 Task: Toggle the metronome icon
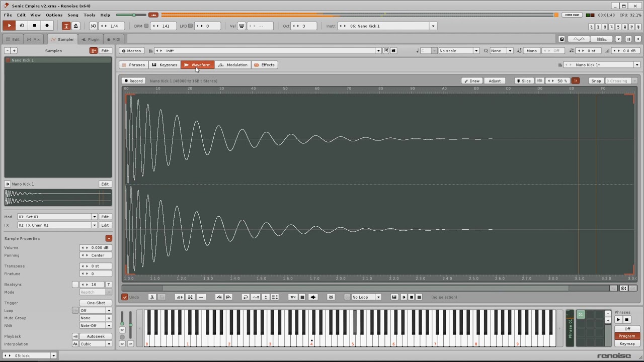tap(75, 26)
